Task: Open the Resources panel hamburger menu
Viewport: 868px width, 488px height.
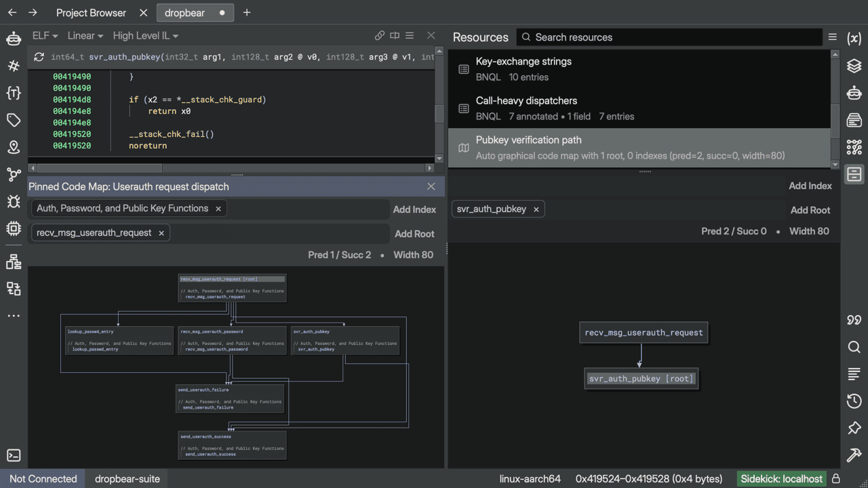Action: 833,37
